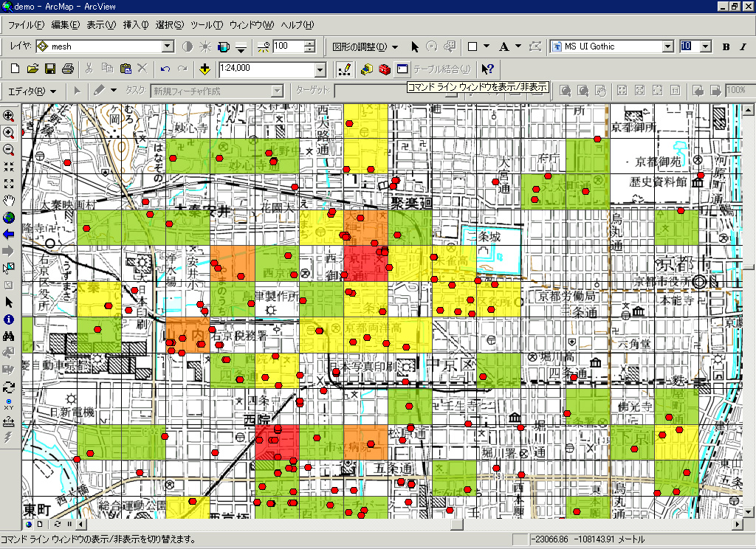
Task: Select the Pan hand tool
Action: click(9, 200)
